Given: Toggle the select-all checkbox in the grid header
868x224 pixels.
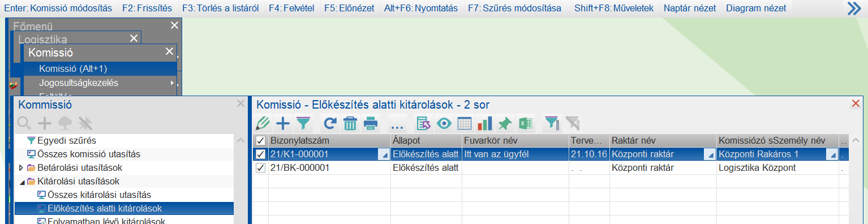Looking at the screenshot, I should tap(260, 140).
